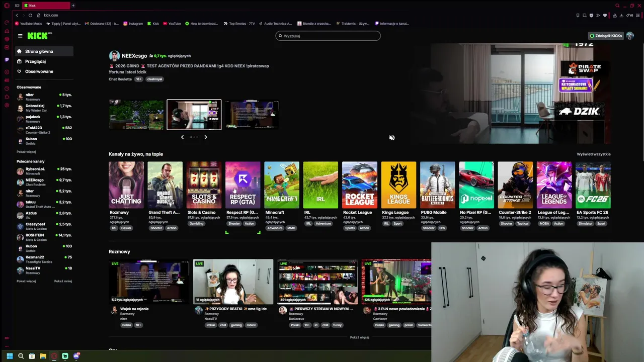
Task: Select the first featured stream thumbnail
Action: [136, 115]
